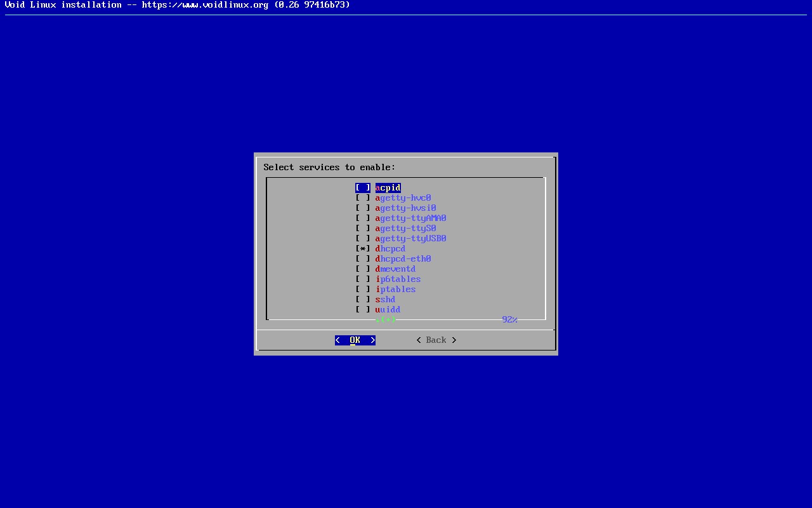The image size is (812, 508).
Task: Enable the sshd service checkbox
Action: point(362,300)
